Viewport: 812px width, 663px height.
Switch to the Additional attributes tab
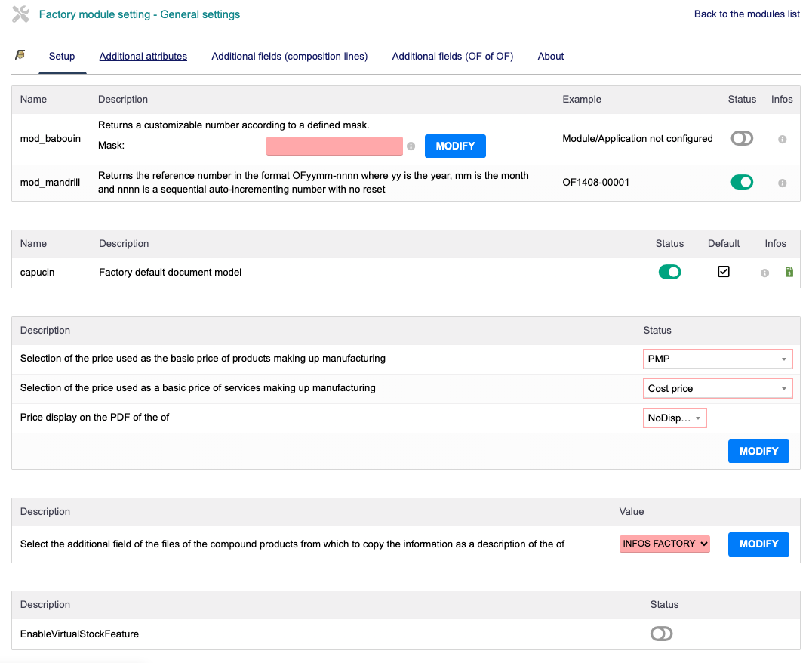point(143,56)
